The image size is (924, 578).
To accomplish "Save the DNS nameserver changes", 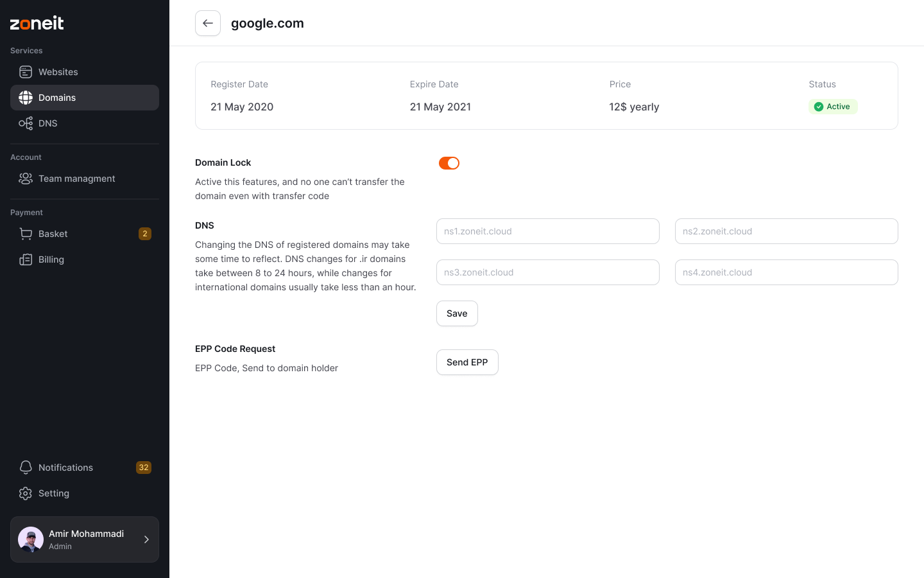I will click(x=457, y=313).
